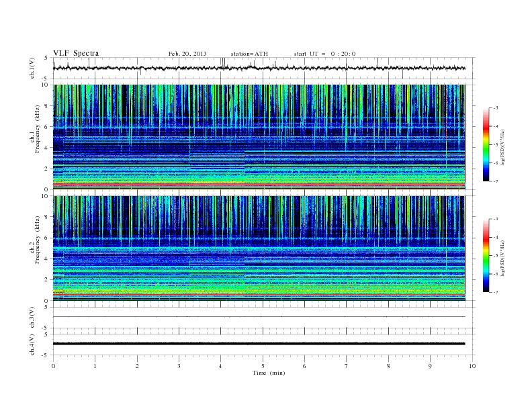Screen dimensions: 532x411
Task: Click the ch.2 spectrogram color scale bar
Action: [486, 255]
